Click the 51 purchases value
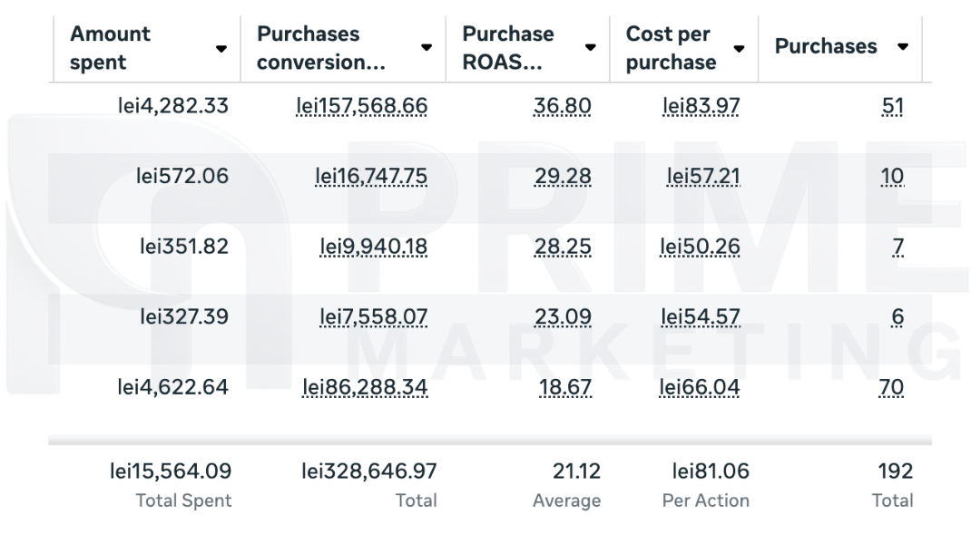Screen dimensions: 980x544 click(x=893, y=107)
